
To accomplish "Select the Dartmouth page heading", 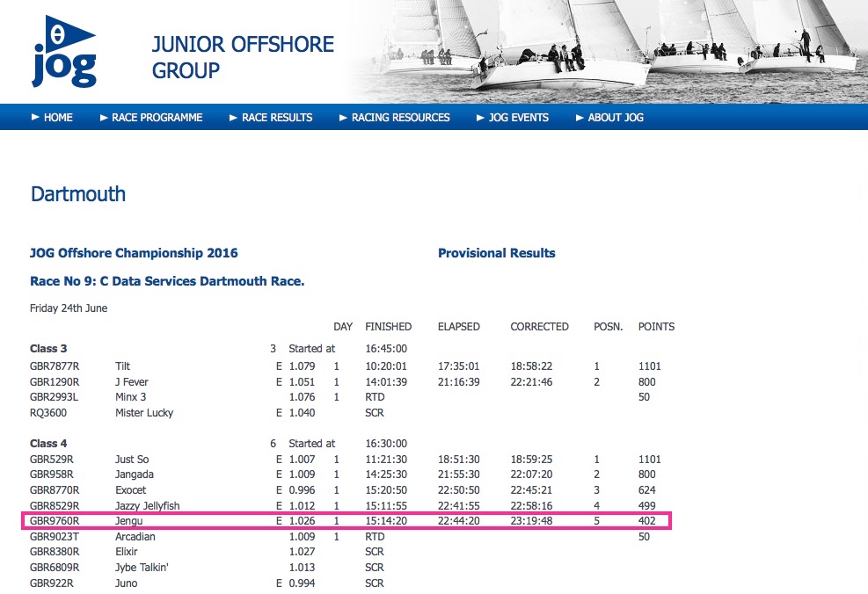I will [78, 194].
